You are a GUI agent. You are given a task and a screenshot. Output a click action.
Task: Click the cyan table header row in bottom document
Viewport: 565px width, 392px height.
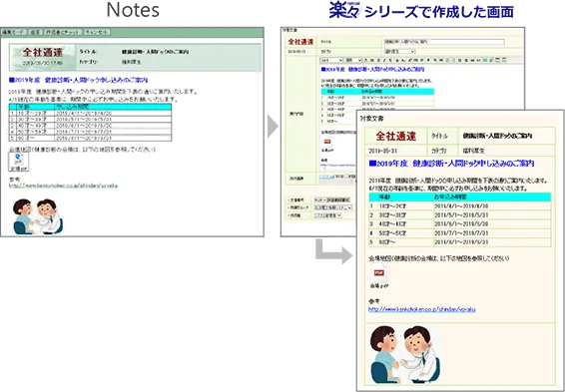tap(460, 196)
